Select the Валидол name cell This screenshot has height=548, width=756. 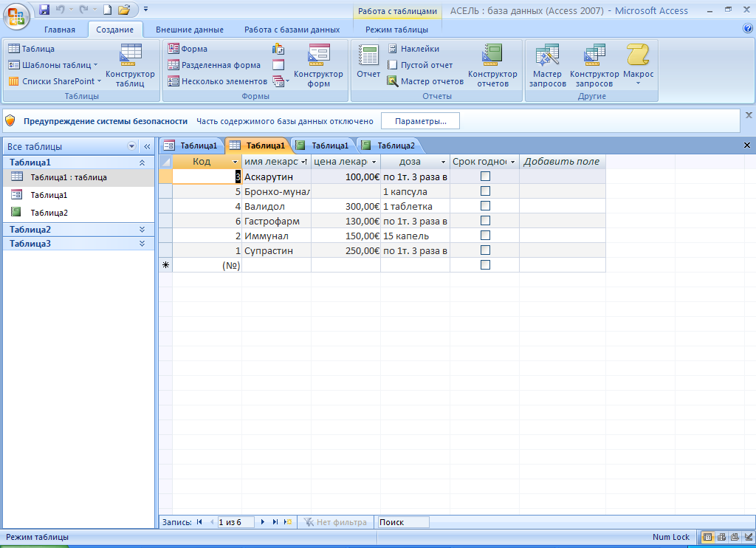(276, 207)
